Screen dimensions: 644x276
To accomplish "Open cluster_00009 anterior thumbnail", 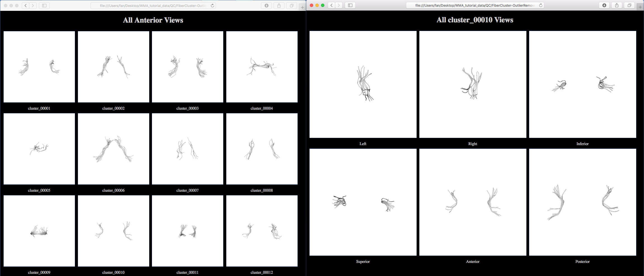I will (x=39, y=231).
